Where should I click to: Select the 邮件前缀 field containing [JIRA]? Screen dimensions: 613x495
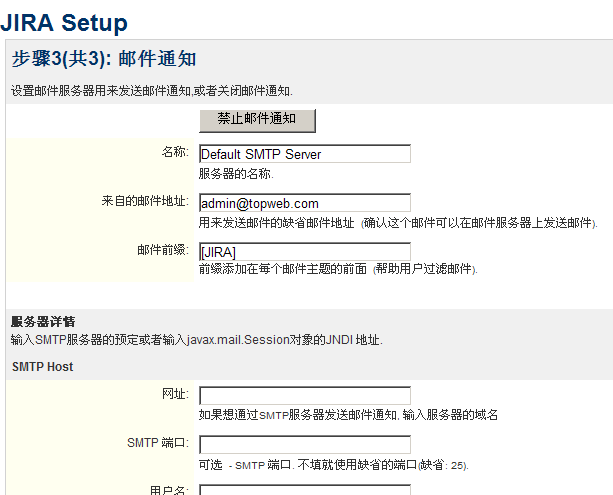click(x=305, y=252)
